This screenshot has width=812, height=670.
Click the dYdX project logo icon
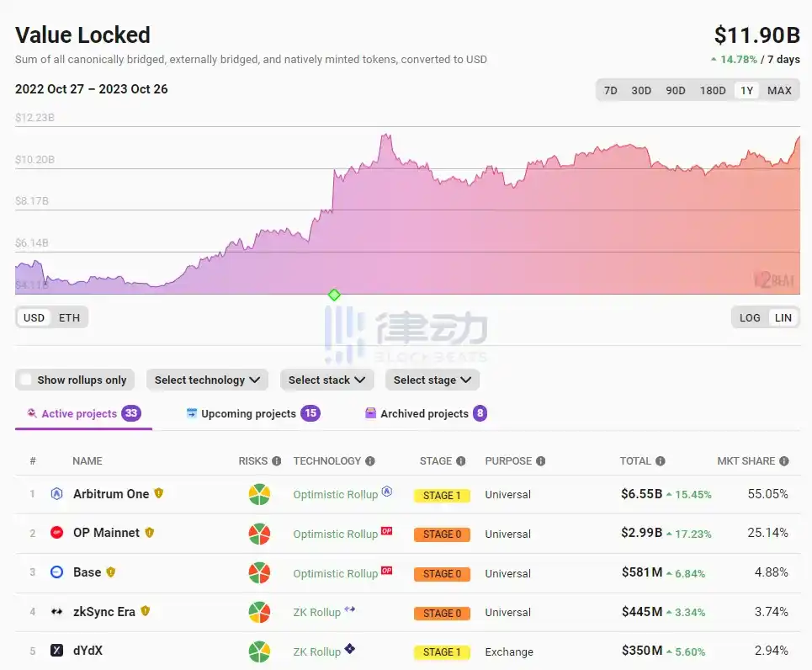(57, 651)
